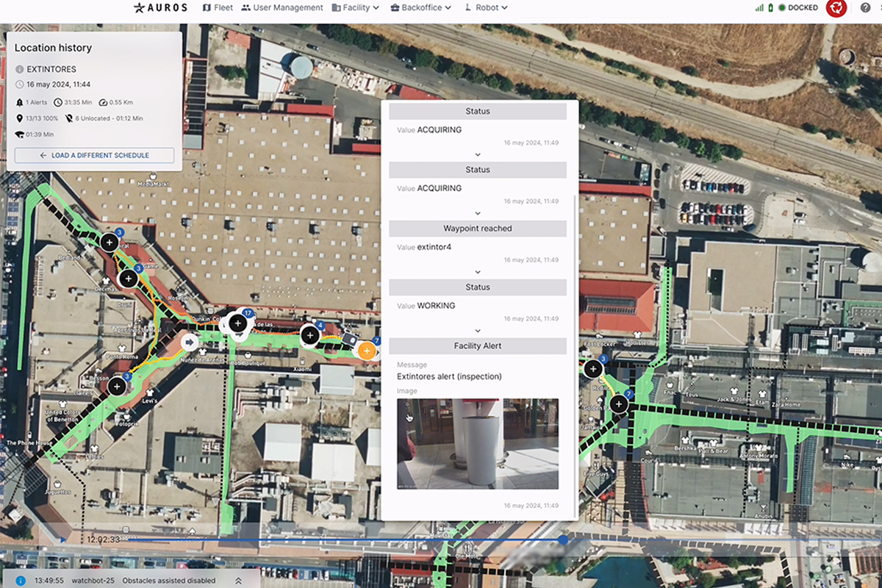Go to User Management

click(x=282, y=7)
